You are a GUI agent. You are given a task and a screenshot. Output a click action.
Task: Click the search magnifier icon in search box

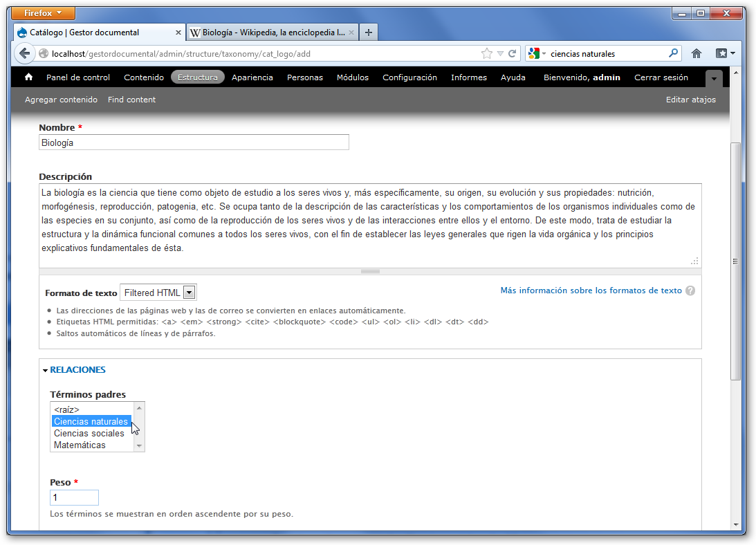tap(673, 53)
